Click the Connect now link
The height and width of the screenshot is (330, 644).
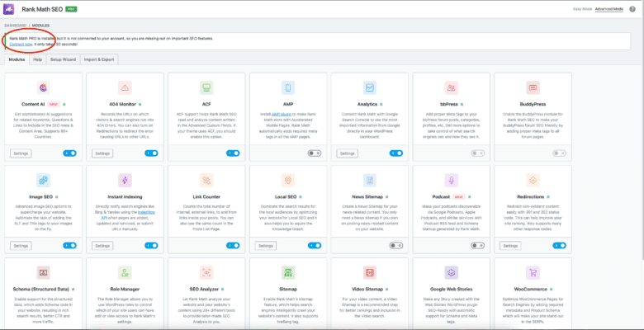point(21,45)
